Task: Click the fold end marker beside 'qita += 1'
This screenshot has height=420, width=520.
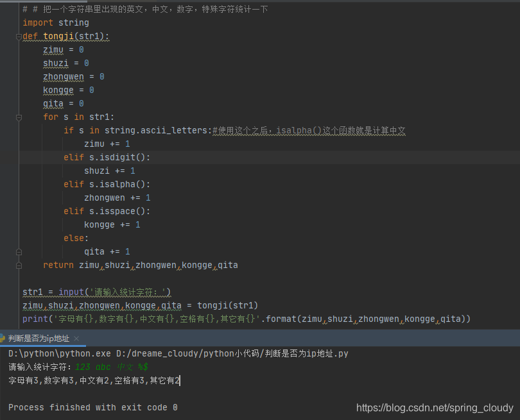Action: (19, 252)
